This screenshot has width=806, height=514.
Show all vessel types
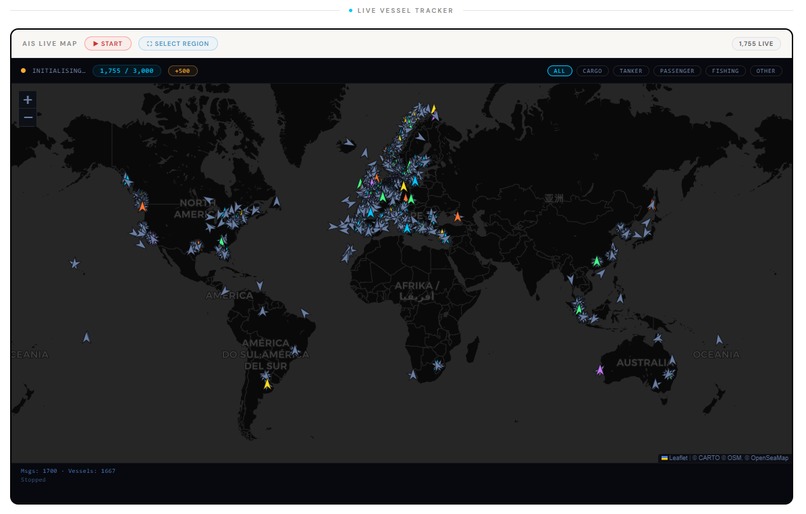(559, 71)
